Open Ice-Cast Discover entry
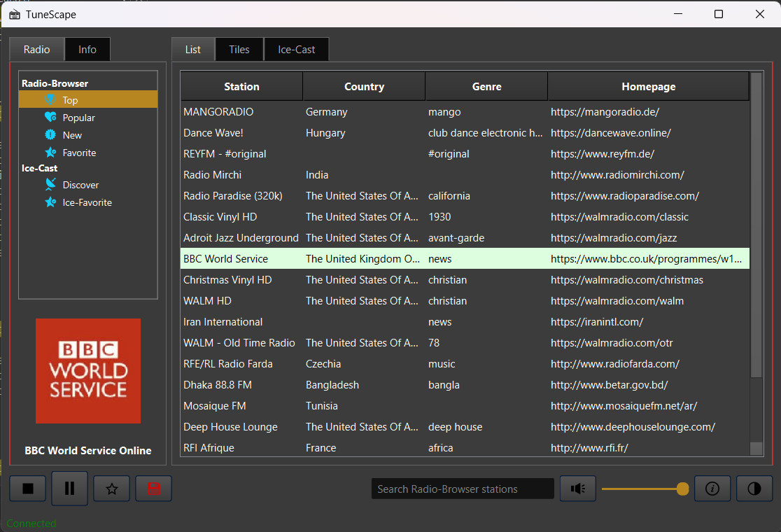Screen dimensions: 781x532 (80, 185)
